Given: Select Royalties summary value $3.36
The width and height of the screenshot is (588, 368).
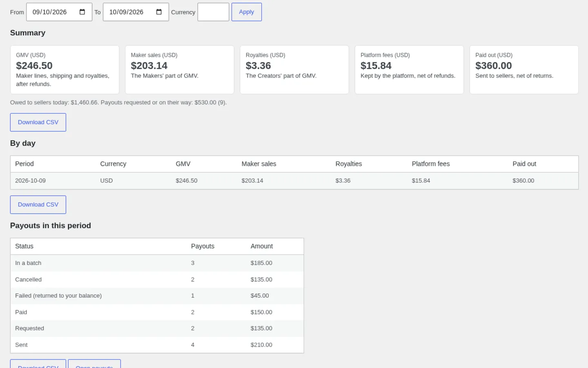Looking at the screenshot, I should click(258, 66).
